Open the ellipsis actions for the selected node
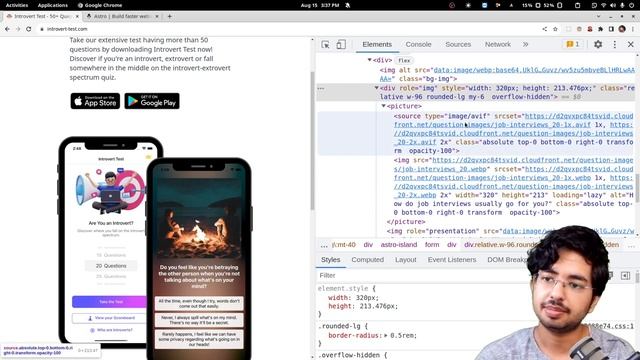Screen dimensions: 640x360 pyautogui.click(x=321, y=88)
